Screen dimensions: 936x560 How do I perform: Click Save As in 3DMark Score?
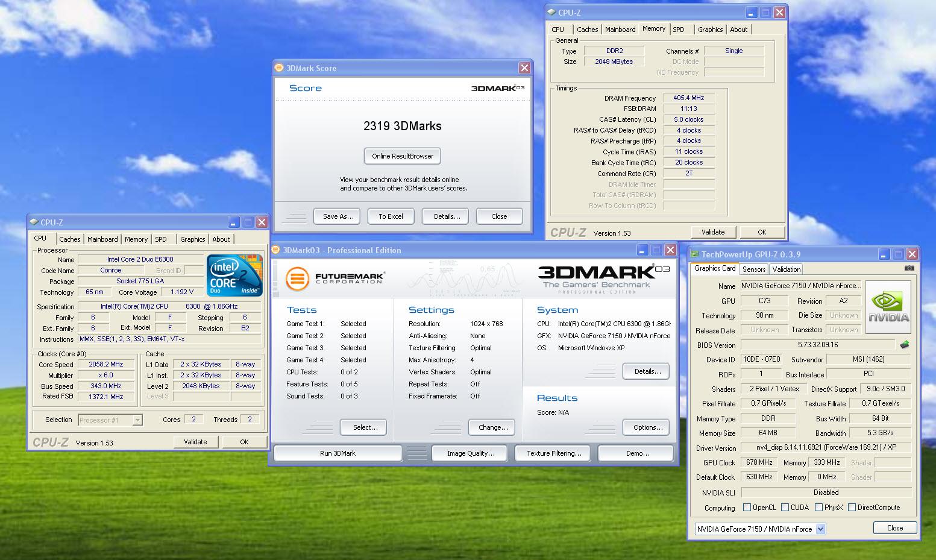337,216
